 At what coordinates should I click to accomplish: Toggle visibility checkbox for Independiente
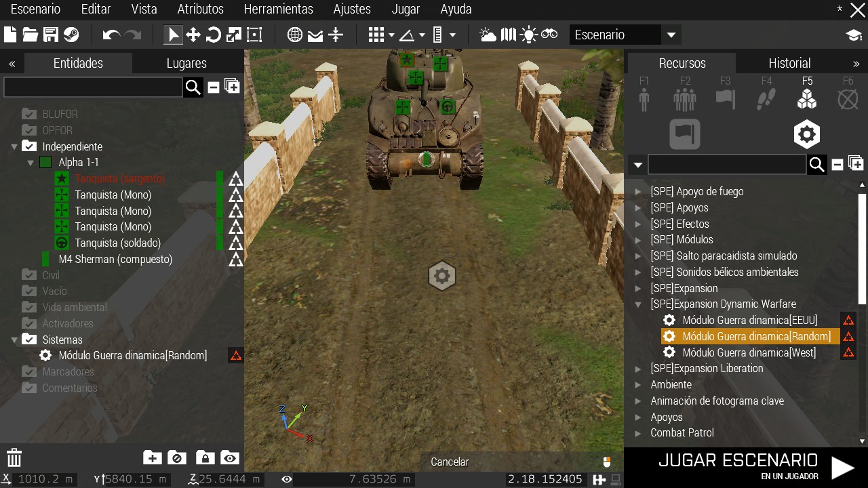tap(29, 146)
